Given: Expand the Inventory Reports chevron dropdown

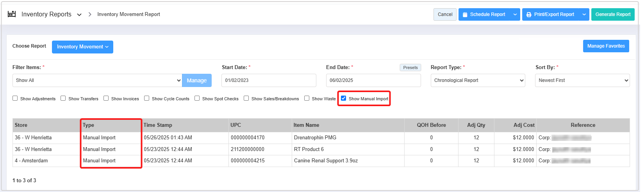Looking at the screenshot, I should (x=79, y=15).
